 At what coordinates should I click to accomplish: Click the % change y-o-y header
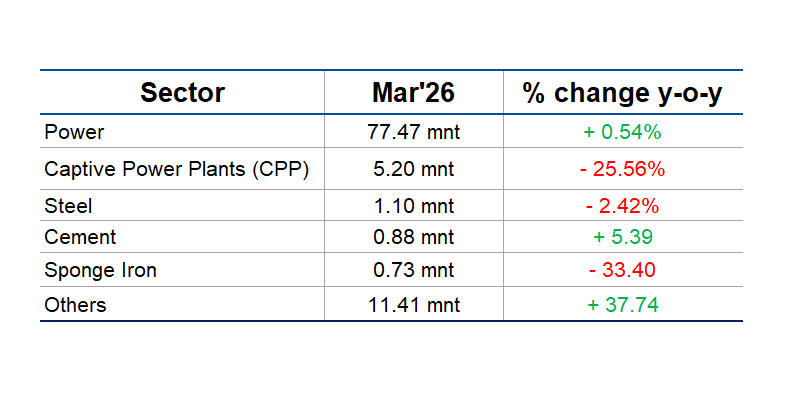pos(622,93)
